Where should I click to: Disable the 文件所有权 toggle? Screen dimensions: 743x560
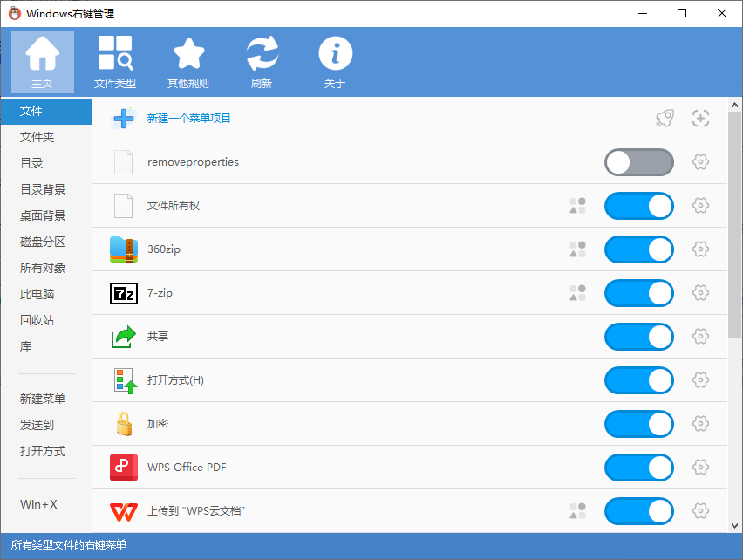(638, 206)
